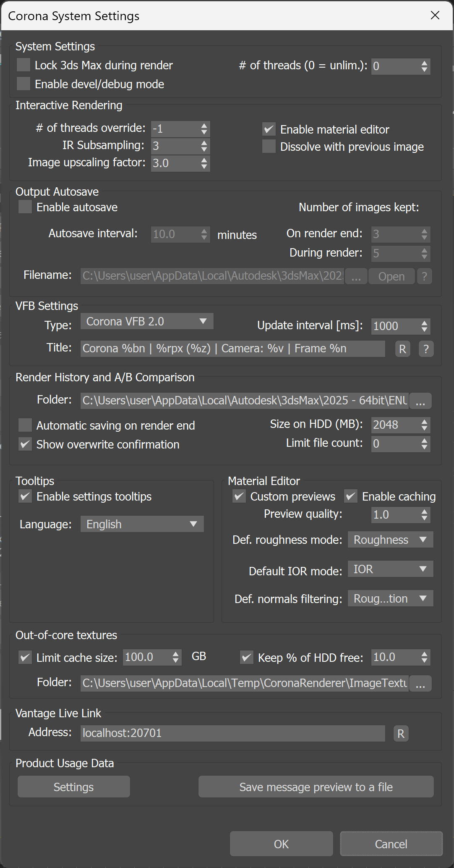Image resolution: width=454 pixels, height=868 pixels.
Task: Click Limit cache size stepper arrows
Action: 176,657
